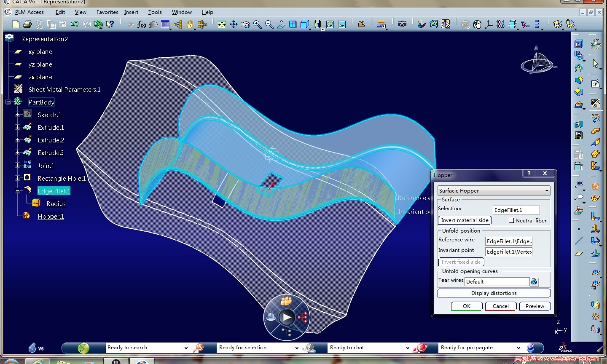
Task: Click the Fit All In view icon
Action: 222,24
